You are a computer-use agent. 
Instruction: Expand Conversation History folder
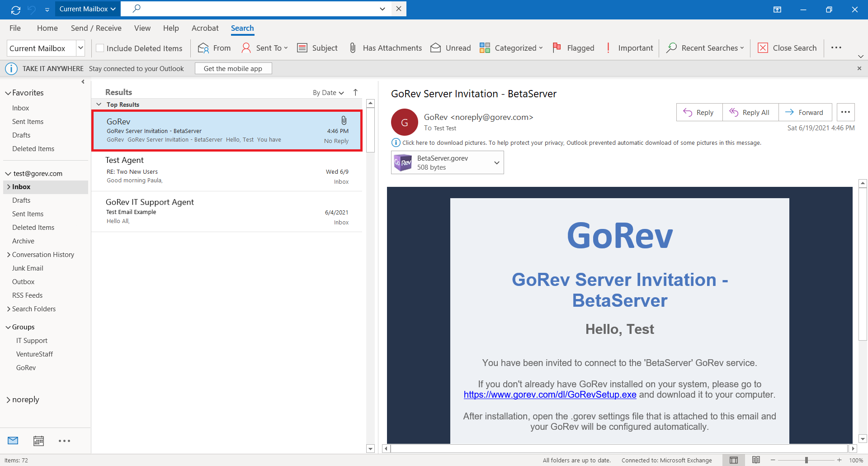tap(9, 255)
